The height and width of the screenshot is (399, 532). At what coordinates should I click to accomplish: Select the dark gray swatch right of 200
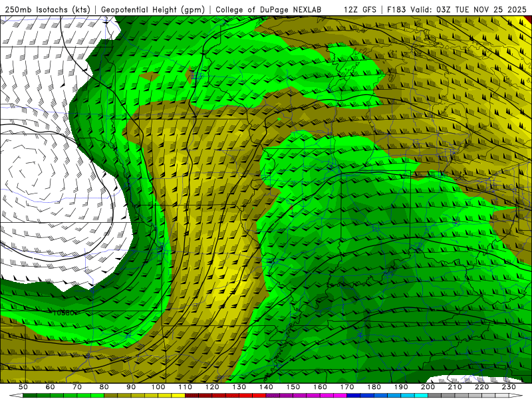[x=435, y=395]
